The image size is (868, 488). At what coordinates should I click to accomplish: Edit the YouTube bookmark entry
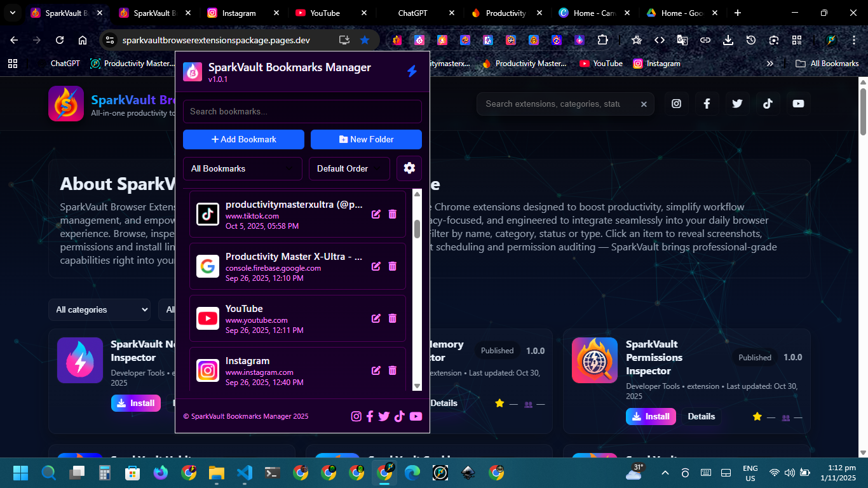[376, 318]
